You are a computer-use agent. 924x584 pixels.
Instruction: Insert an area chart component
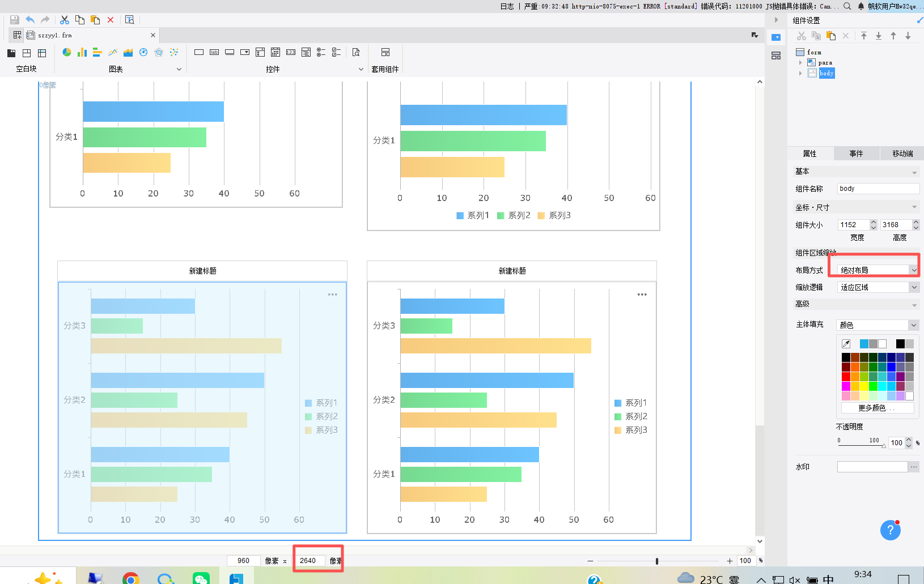coord(128,52)
